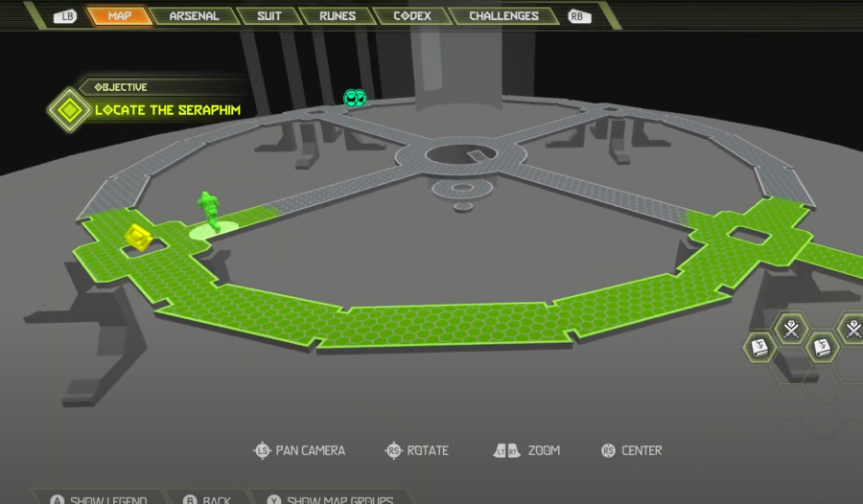The width and height of the screenshot is (863, 504).
Task: Click the Rotate control hint
Action: (417, 450)
